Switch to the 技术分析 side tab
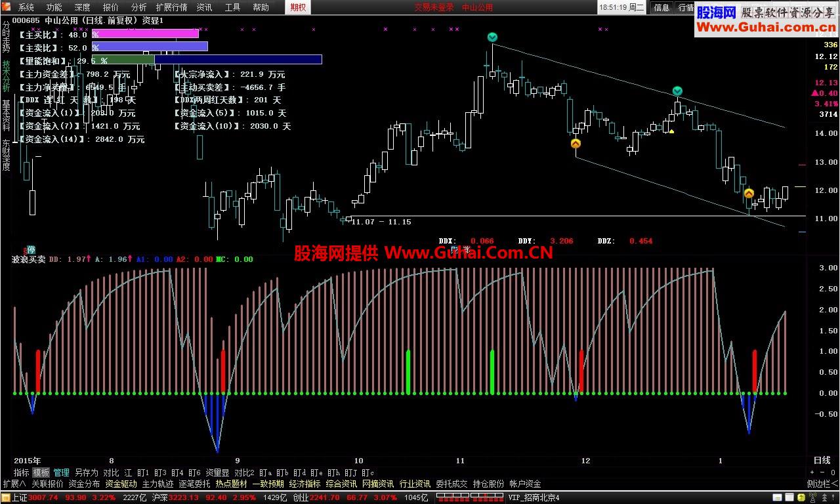Viewport: 840px width, 504px height. coord(6,75)
